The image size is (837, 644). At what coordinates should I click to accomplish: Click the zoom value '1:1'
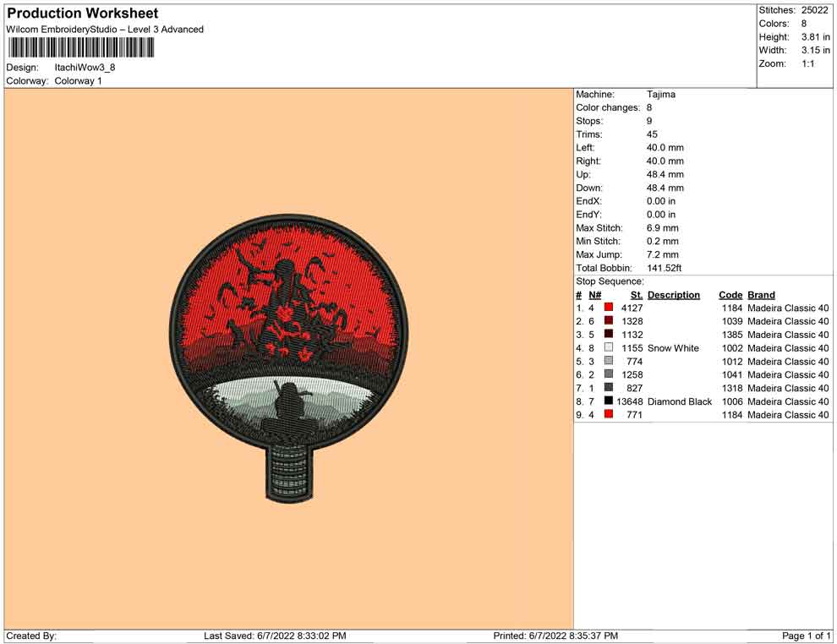(808, 63)
